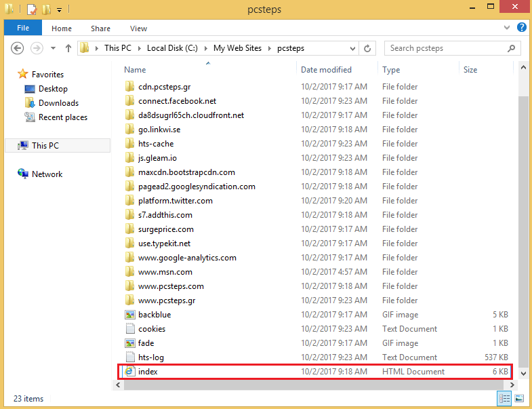
Task: Select the maxcdn.bootstrapcdn.com folder icon
Action: coord(129,172)
